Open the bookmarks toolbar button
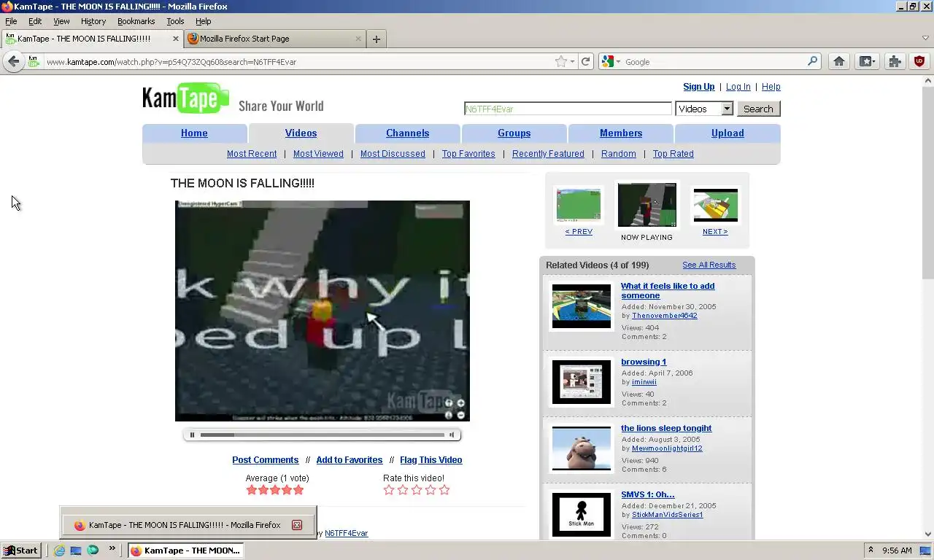 867,62
